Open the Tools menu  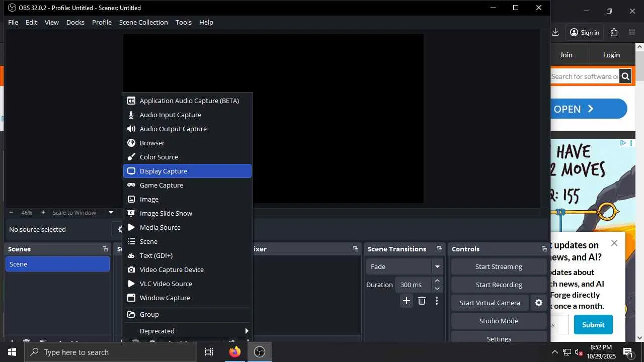184,22
